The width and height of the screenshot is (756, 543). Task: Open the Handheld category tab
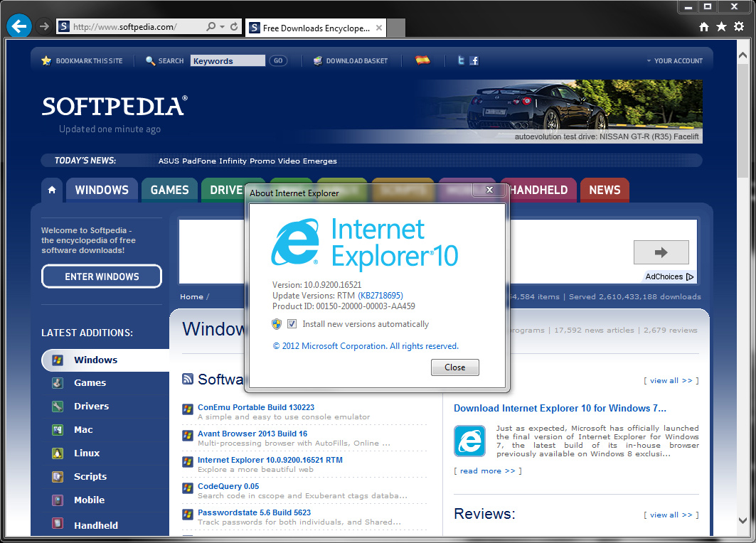tap(539, 190)
